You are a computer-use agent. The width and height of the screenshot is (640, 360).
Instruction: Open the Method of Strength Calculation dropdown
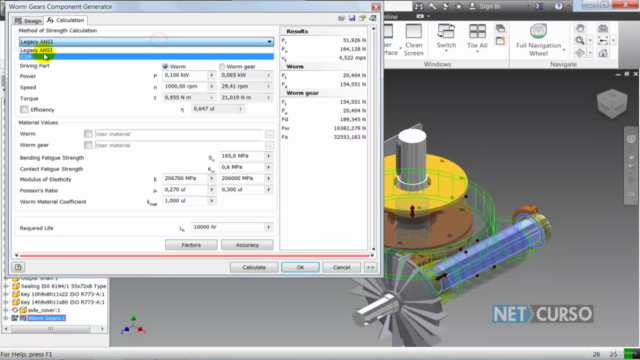[147, 42]
